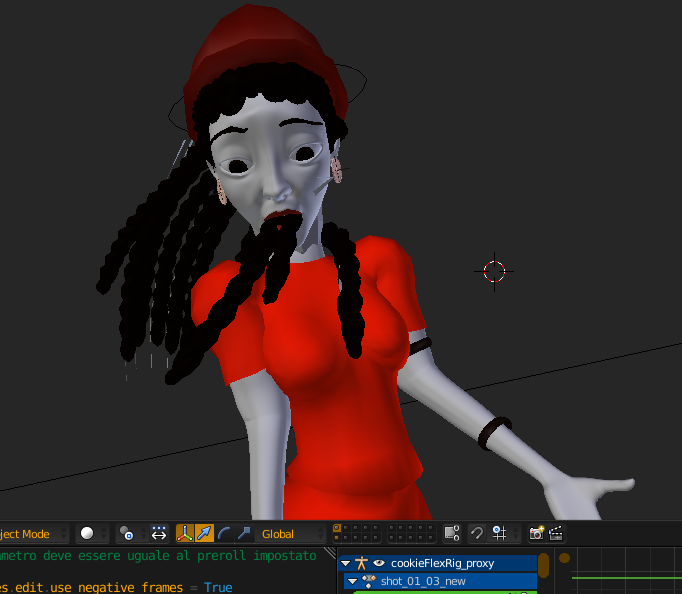Toggle the first scene layer button
Viewport: 682px width, 594px height.
coord(337,528)
